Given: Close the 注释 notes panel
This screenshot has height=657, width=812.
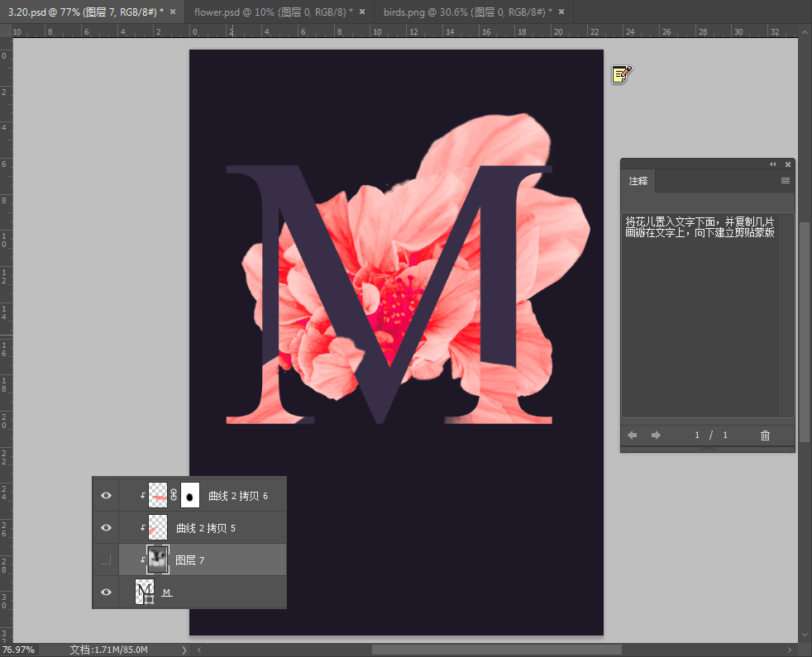Looking at the screenshot, I should 788,164.
